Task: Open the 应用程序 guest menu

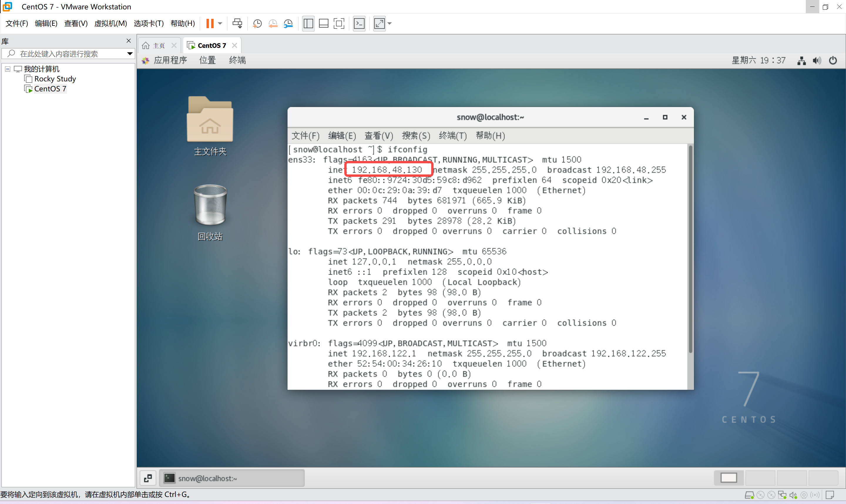Action: (170, 61)
